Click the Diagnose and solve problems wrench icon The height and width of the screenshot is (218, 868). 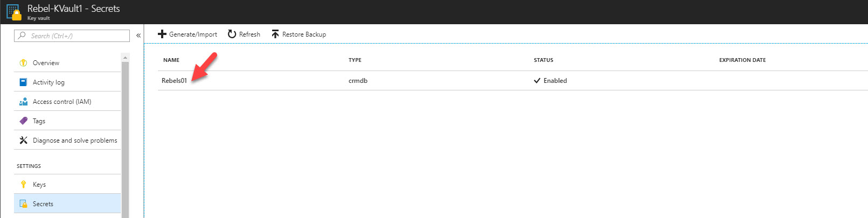tap(23, 140)
